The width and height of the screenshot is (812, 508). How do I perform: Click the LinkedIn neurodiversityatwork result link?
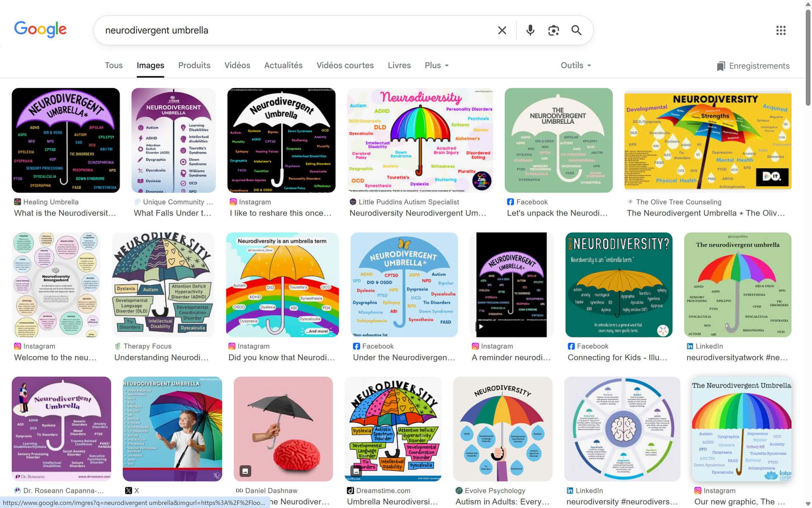(738, 358)
